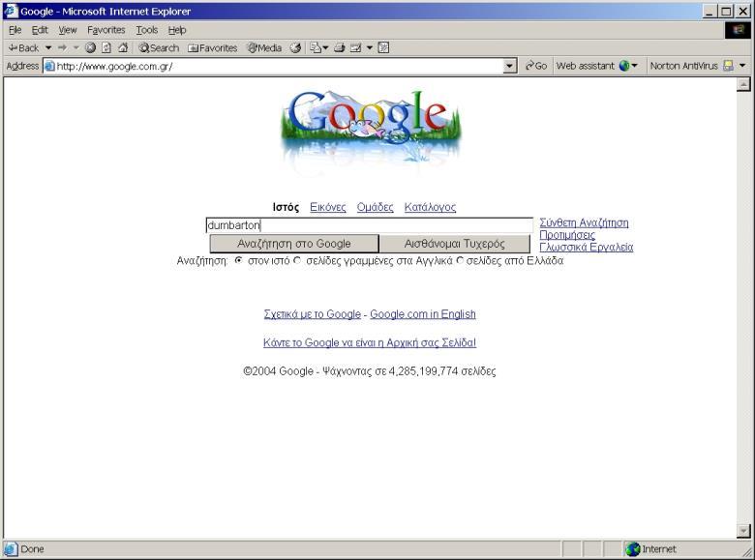Open the Tools menu
This screenshot has width=755, height=560.
[147, 30]
